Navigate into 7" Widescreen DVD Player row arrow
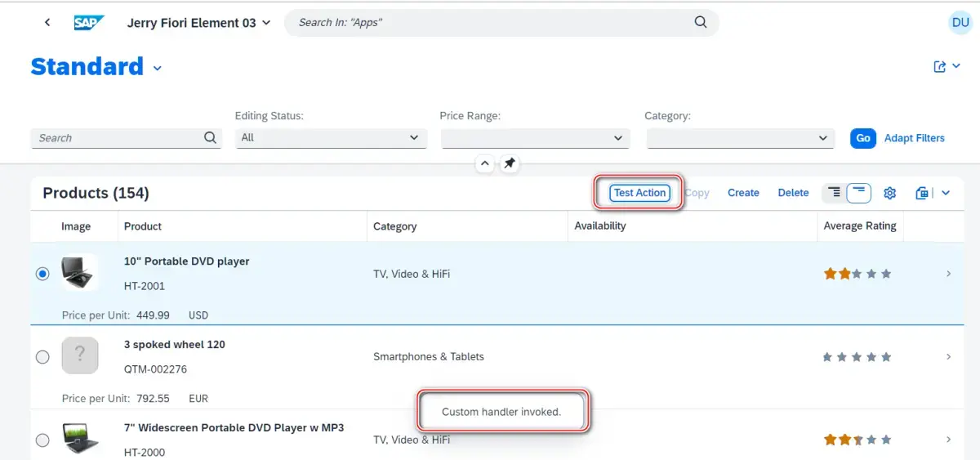This screenshot has height=460, width=980. coord(948,440)
